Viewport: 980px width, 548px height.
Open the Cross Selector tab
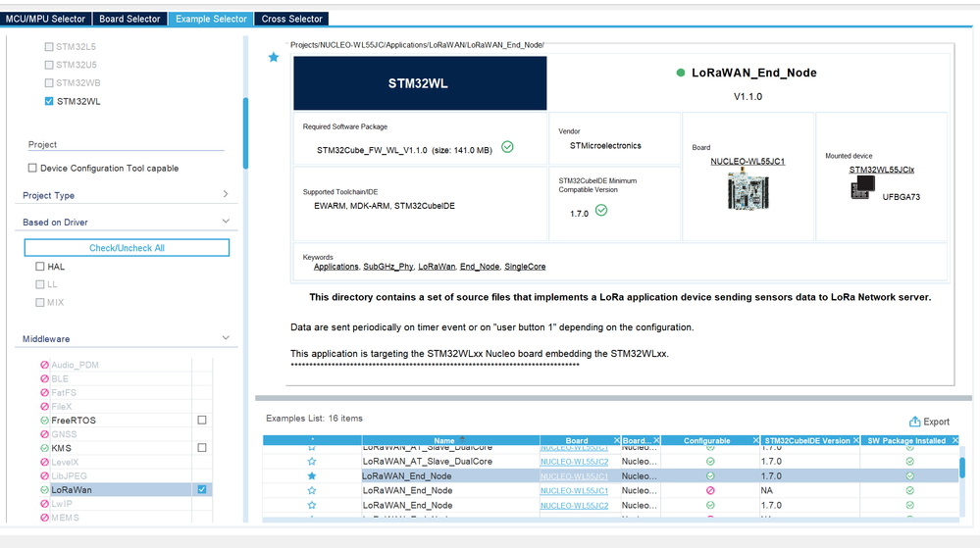tap(292, 19)
